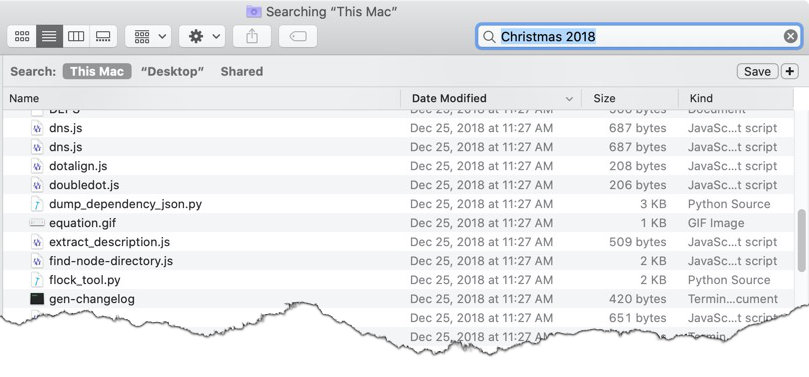809x377 pixels.
Task: Save the current search
Action: (x=757, y=71)
